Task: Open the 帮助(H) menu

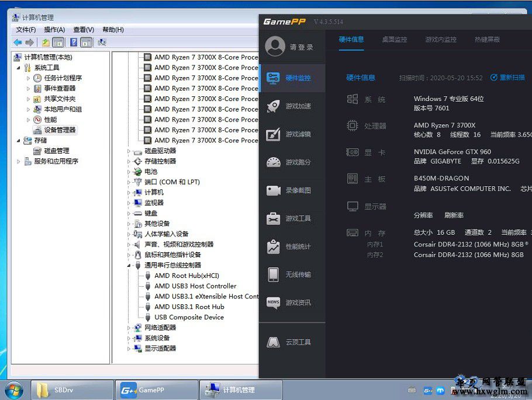Action: pyautogui.click(x=113, y=30)
